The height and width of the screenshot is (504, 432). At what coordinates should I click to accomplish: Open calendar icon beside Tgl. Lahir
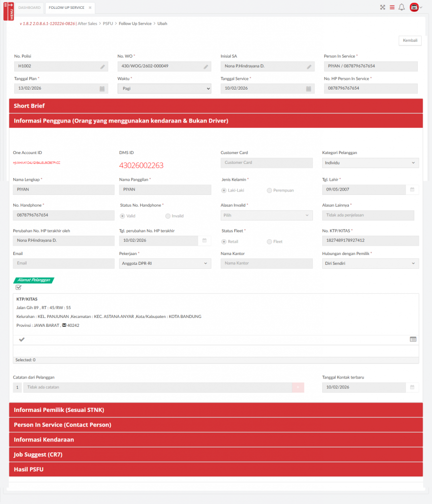click(x=412, y=189)
